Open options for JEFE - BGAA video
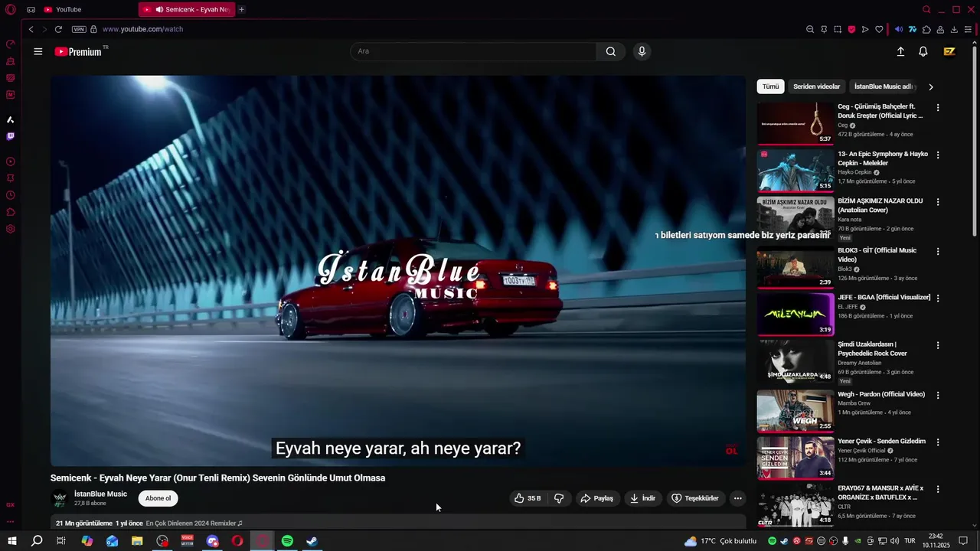Image resolution: width=980 pixels, height=551 pixels. click(938, 298)
